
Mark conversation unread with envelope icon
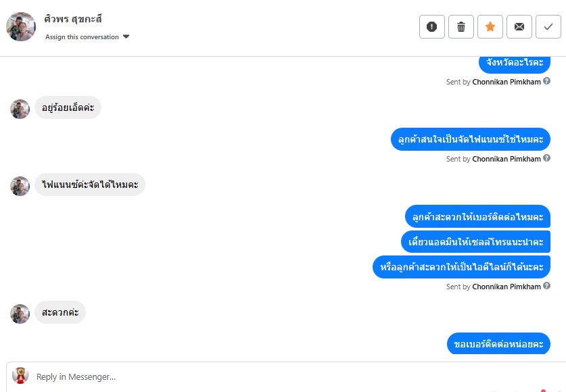(x=519, y=26)
